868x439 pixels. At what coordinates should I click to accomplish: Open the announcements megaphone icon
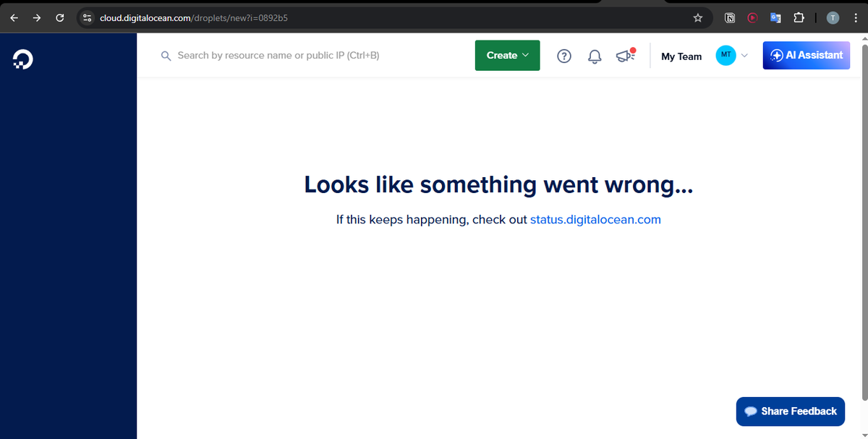click(x=625, y=56)
